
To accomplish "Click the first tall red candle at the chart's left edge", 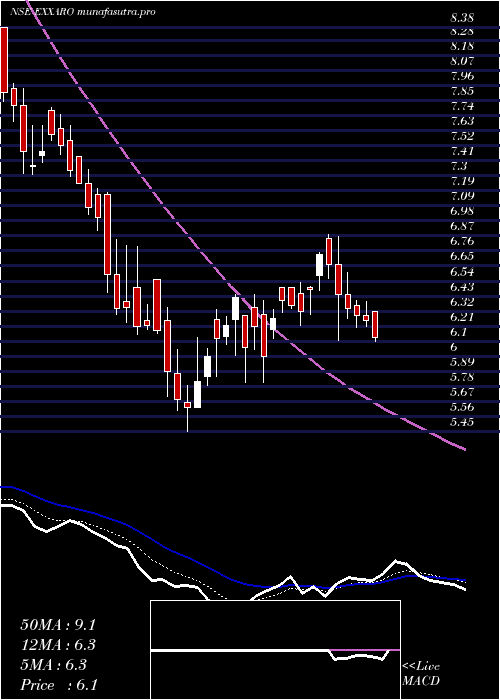I will pos(4,60).
